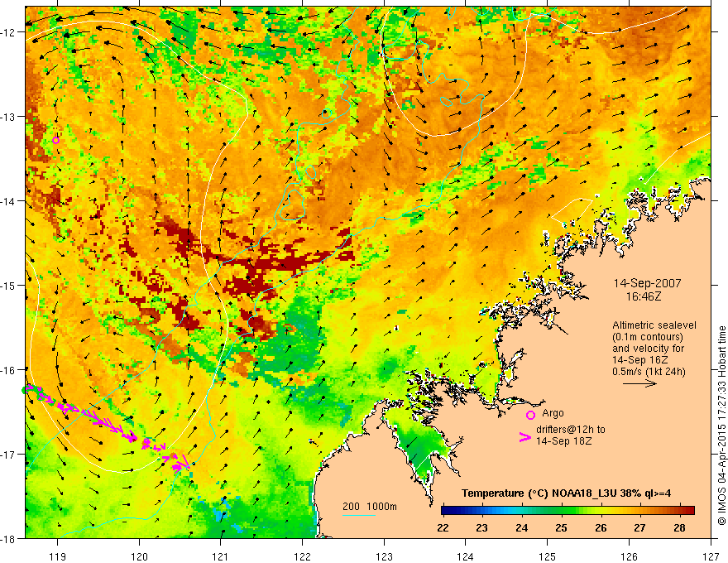The image size is (728, 563).
Task: Click the IMOS copyright timestamp text
Action: 721,426
